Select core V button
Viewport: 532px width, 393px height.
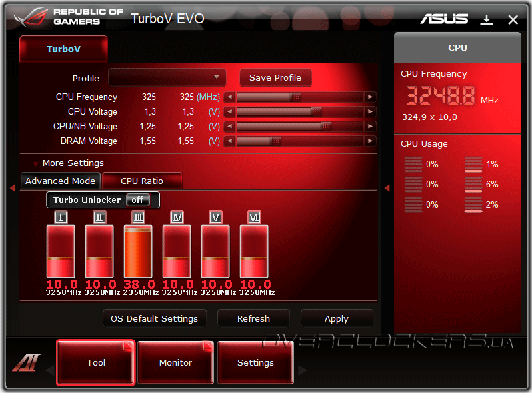point(215,217)
